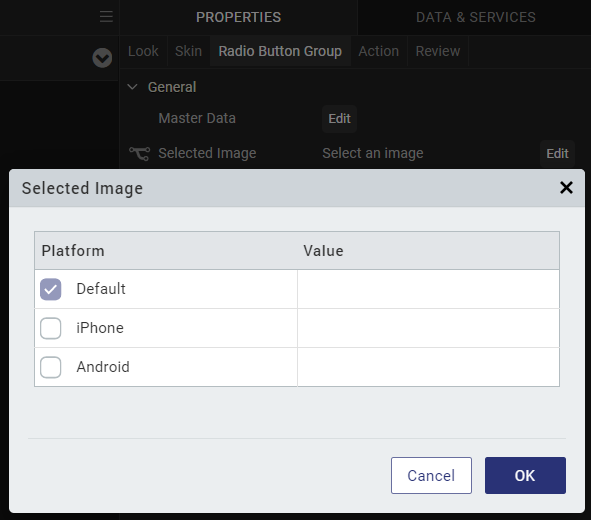Image resolution: width=591 pixels, height=520 pixels.
Task: Enable the Android platform checkbox
Action: pos(51,367)
